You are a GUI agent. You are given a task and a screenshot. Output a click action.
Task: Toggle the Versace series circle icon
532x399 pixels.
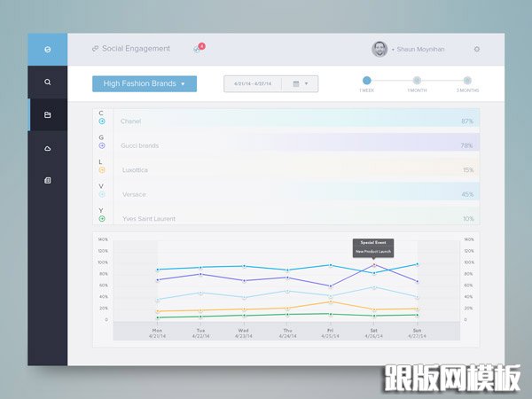(x=102, y=194)
